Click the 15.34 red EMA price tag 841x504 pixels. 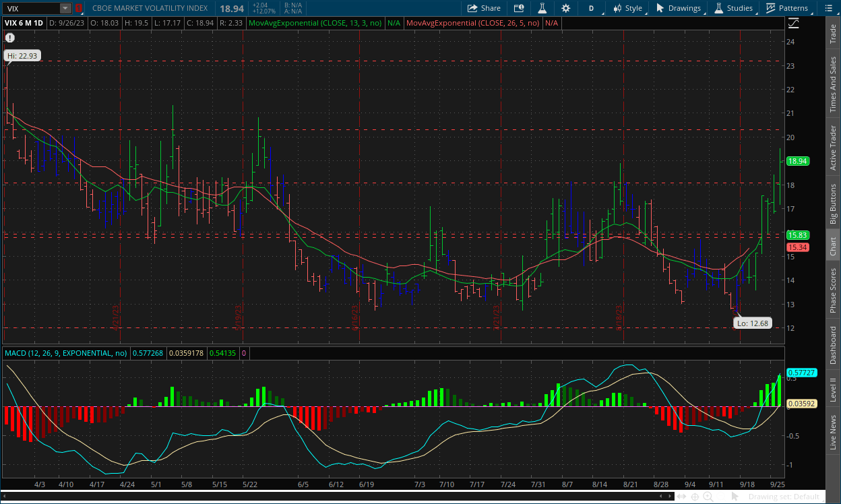pyautogui.click(x=798, y=247)
